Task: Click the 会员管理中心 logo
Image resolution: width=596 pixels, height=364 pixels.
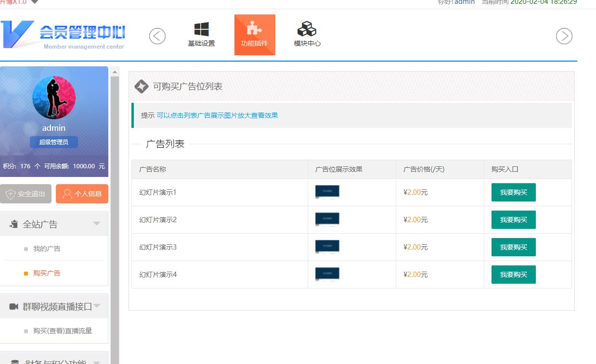Action: [63, 35]
